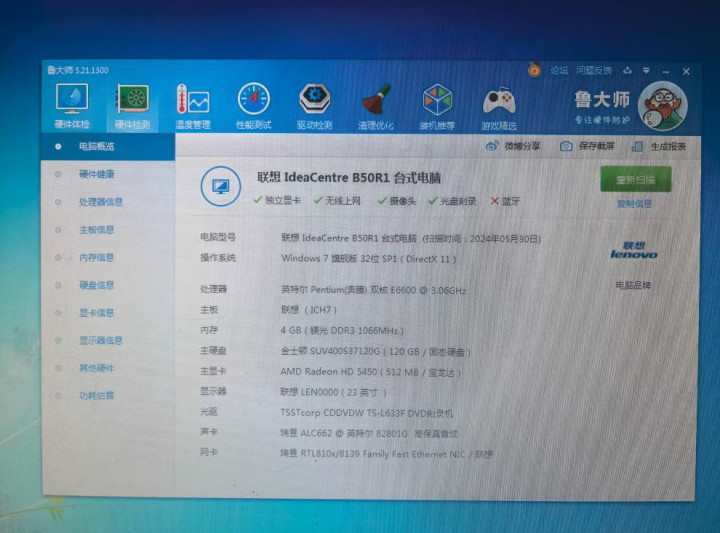Click 保存截屏 save screenshot

(587, 146)
